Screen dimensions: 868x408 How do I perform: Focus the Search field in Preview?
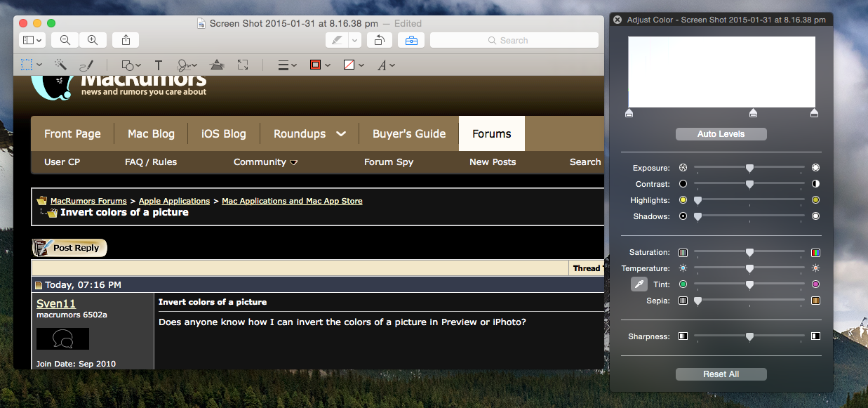tap(514, 41)
